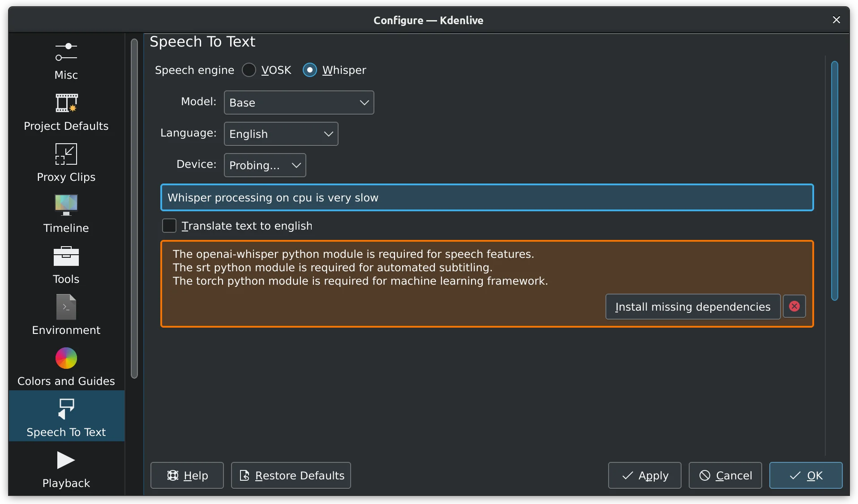Viewport: 858px width, 504px height.
Task: Click the Tools page label in the sidebar
Action: pos(66,279)
